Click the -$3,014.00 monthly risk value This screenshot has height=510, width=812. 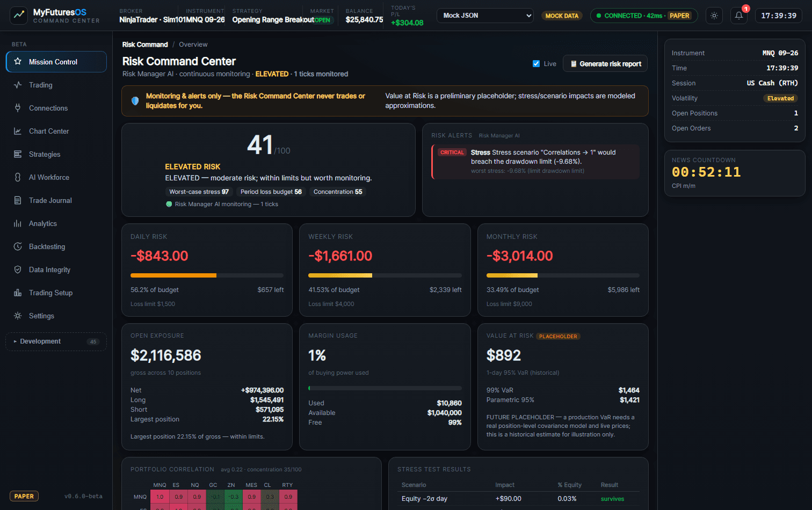pyautogui.click(x=520, y=256)
